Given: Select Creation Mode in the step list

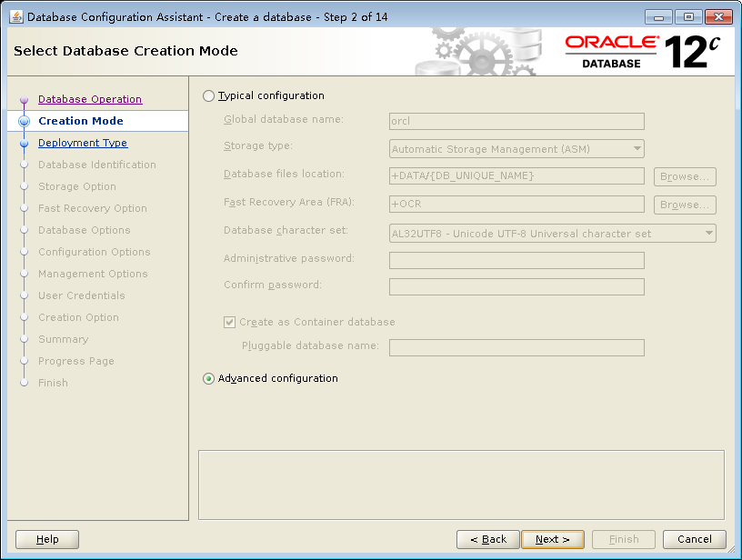Looking at the screenshot, I should pos(81,121).
